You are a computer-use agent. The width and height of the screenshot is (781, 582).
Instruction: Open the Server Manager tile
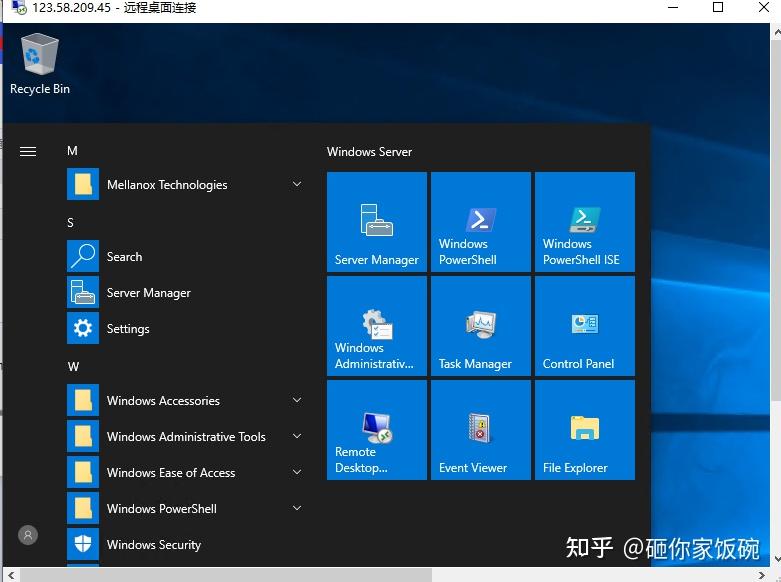(377, 222)
